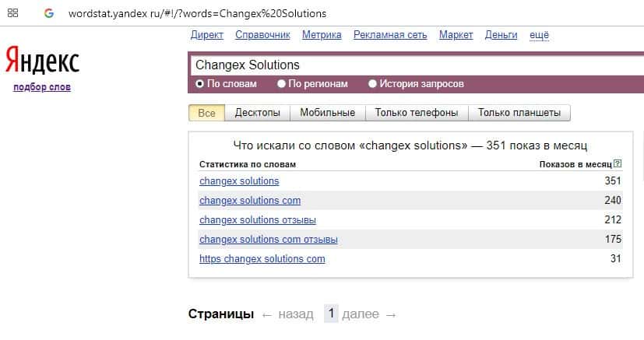The width and height of the screenshot is (644, 340).
Task: Open the Метрика link
Action: (x=322, y=35)
